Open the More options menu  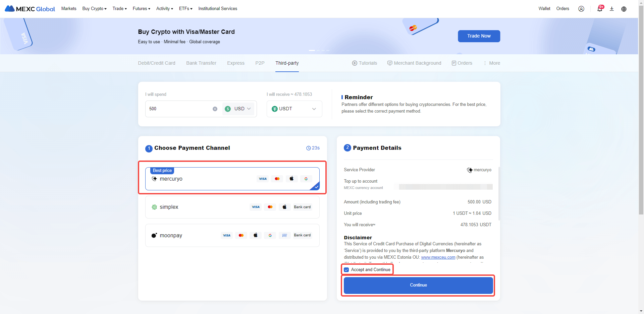pyautogui.click(x=492, y=63)
